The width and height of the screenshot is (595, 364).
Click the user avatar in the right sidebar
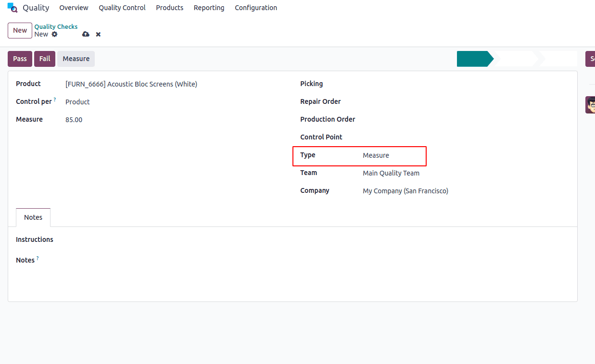point(592,104)
